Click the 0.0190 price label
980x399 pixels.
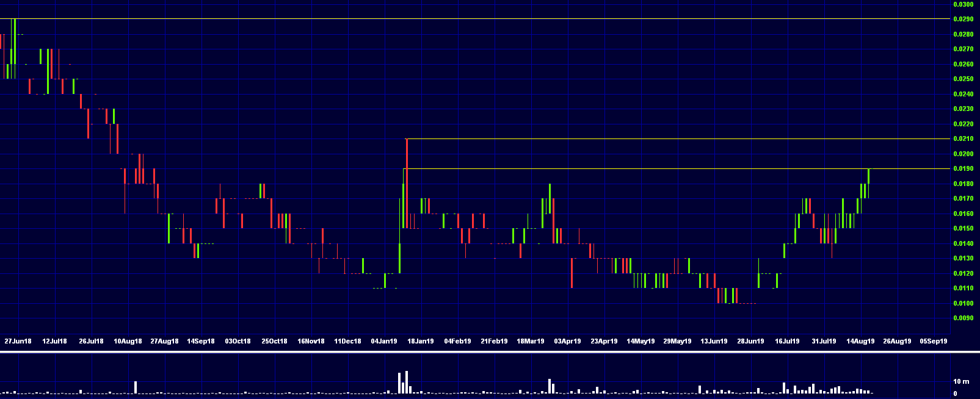963,168
